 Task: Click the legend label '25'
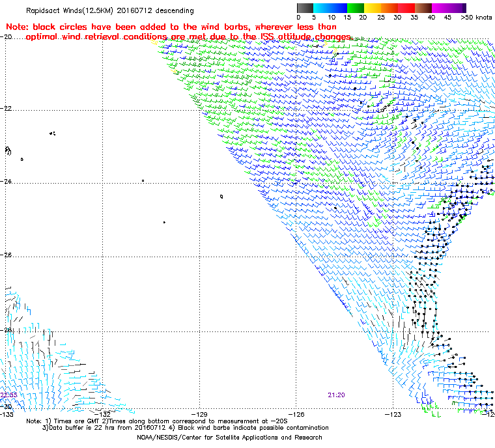(381, 18)
